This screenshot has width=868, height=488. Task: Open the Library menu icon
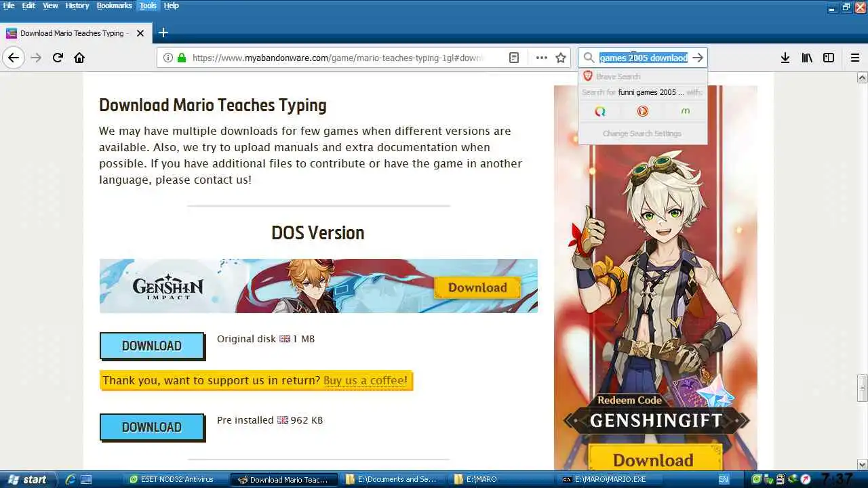click(x=807, y=58)
